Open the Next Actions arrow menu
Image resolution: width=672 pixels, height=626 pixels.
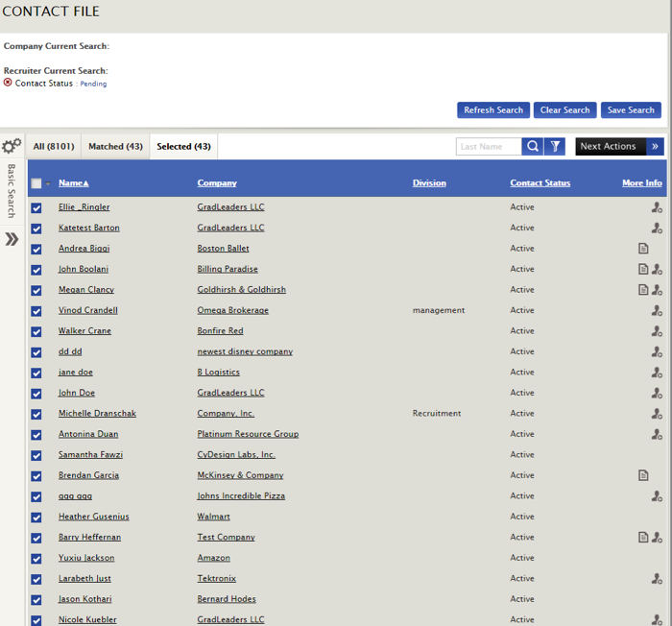(x=655, y=146)
